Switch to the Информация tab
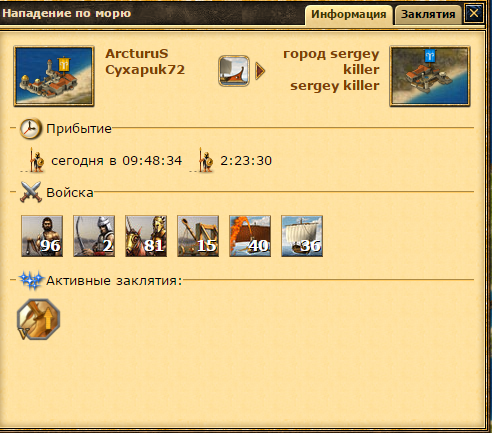 pyautogui.click(x=349, y=15)
